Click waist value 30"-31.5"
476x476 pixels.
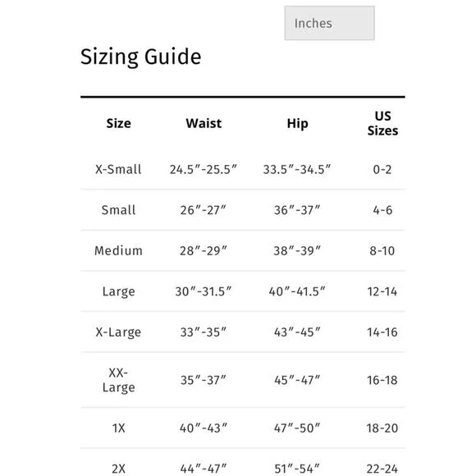pos(203,291)
